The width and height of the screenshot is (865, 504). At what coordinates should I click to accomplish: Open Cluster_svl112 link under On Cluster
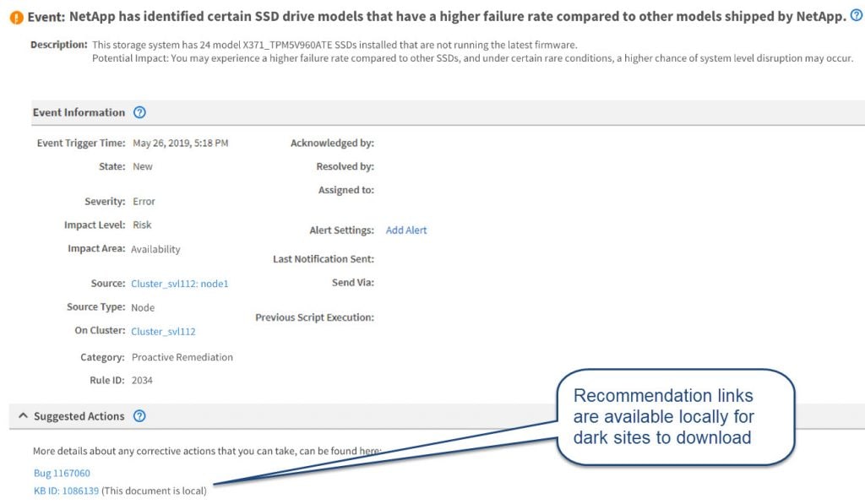163,331
